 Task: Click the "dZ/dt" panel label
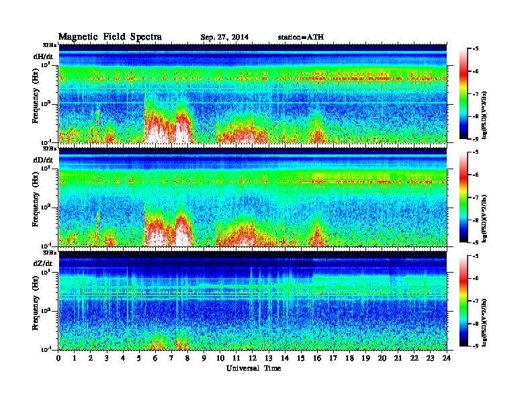click(43, 263)
